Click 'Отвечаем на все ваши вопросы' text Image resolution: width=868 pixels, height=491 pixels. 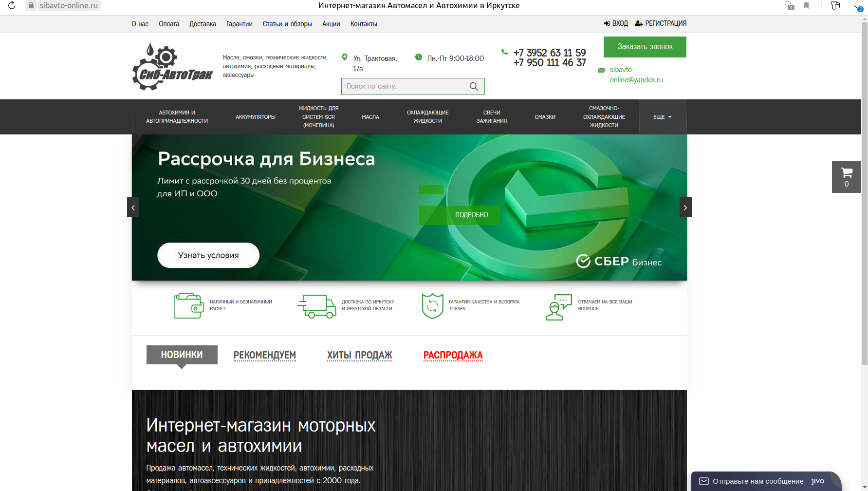point(605,305)
